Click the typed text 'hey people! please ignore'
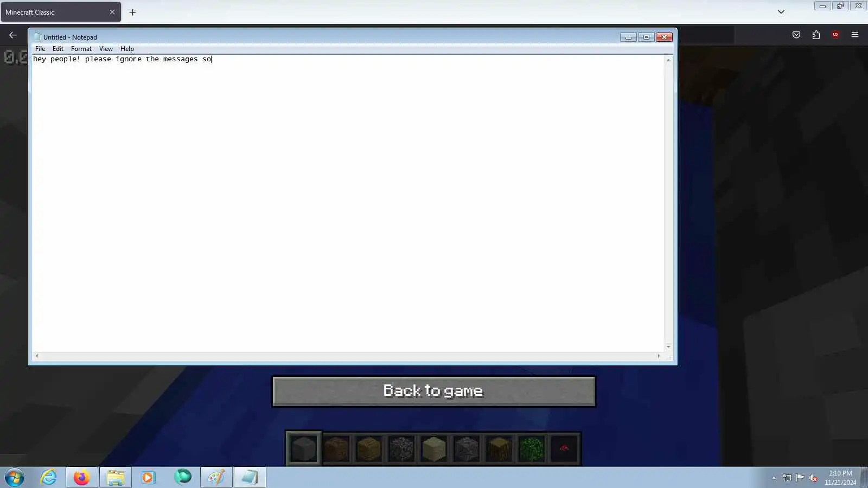 pyautogui.click(x=87, y=59)
